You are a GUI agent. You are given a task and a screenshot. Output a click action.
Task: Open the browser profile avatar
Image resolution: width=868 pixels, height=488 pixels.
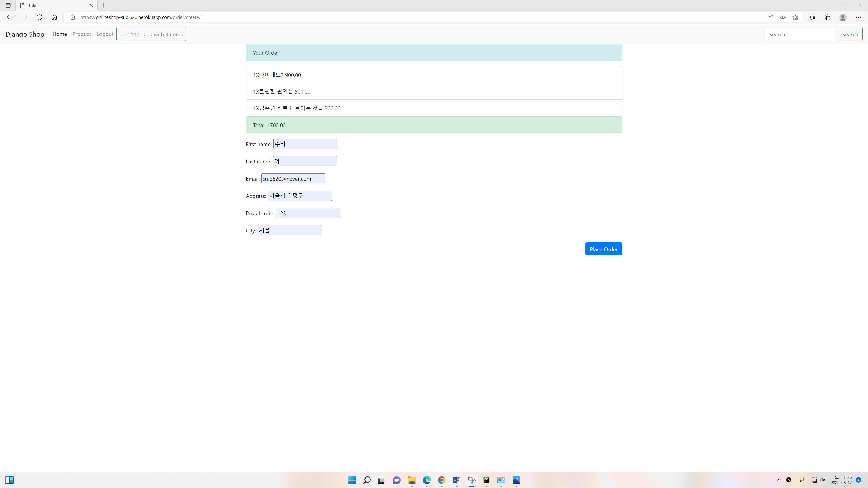point(843,17)
